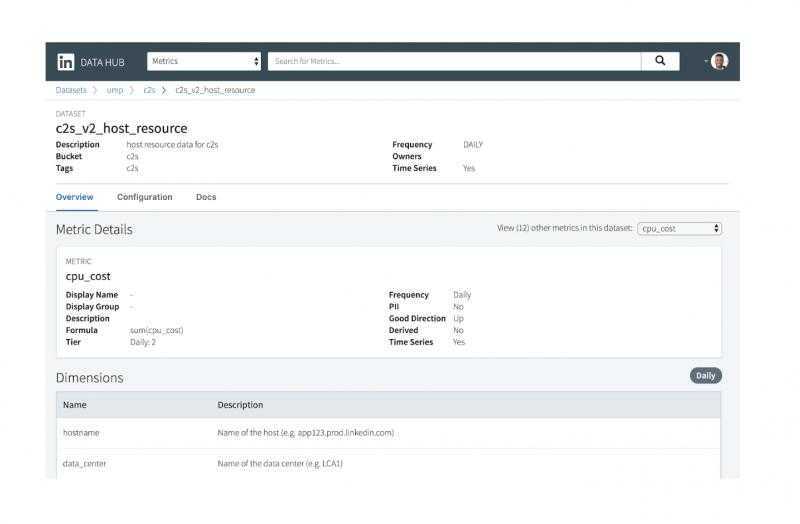Viewport: 800px width, 524px height.
Task: Click the LinkedIn logo icon
Action: click(65, 62)
